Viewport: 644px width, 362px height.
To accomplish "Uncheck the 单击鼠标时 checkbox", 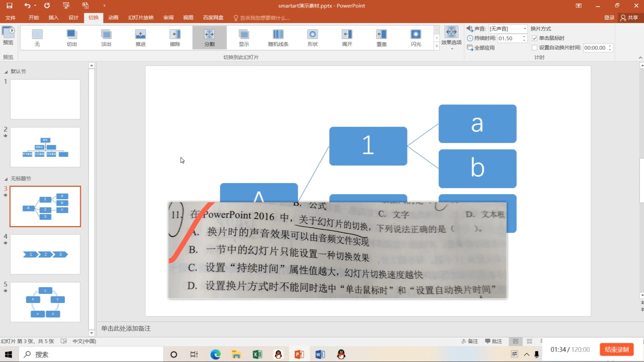I will coord(534,38).
